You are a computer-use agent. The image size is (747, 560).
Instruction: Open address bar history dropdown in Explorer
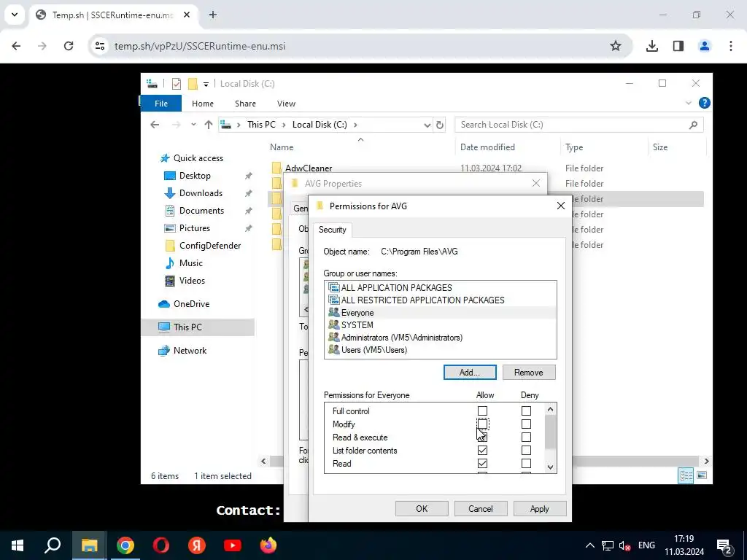(x=427, y=125)
